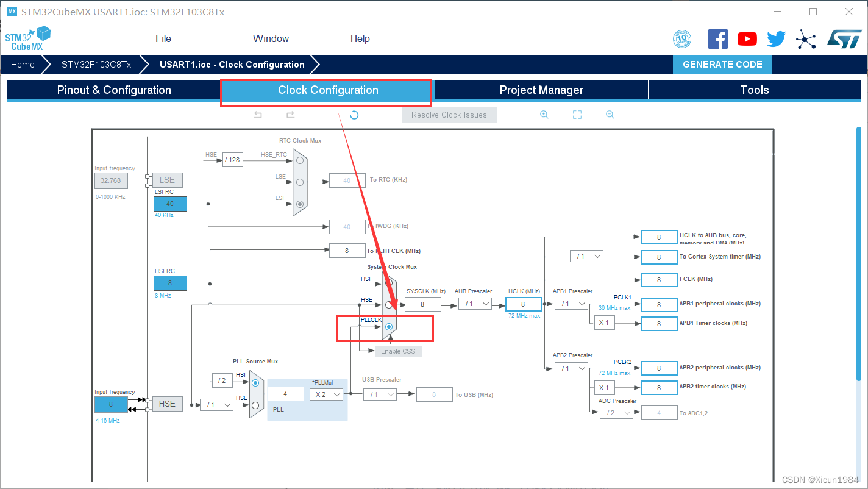Click the ST logo icon

click(x=844, y=39)
